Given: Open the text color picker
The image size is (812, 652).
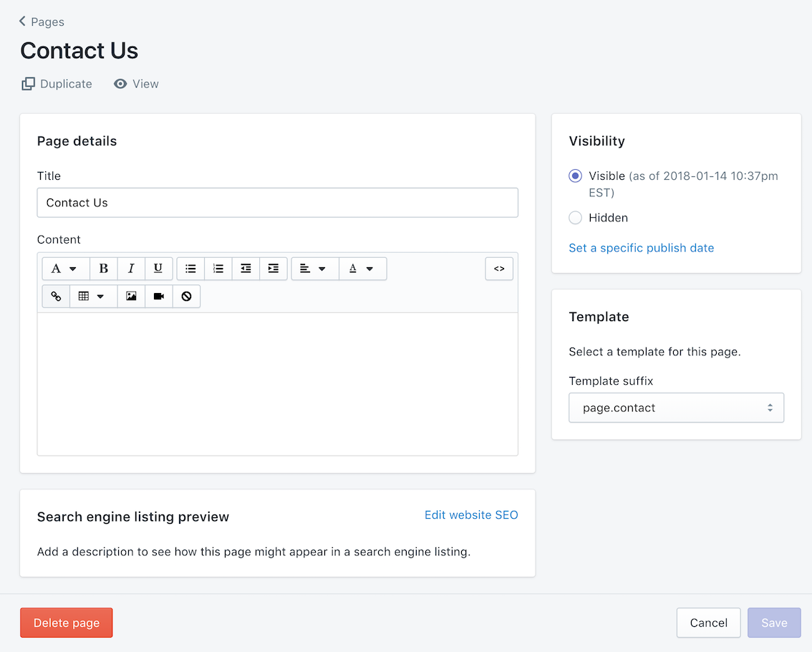Looking at the screenshot, I should point(362,269).
